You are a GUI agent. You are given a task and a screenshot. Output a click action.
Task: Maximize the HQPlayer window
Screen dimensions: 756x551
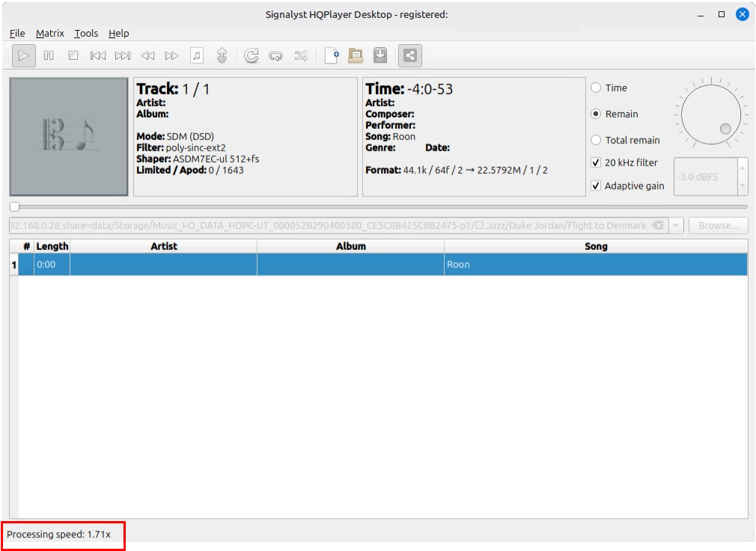[x=722, y=14]
